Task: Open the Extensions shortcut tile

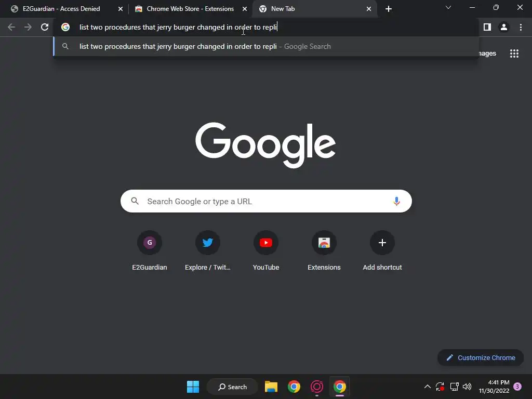Action: click(324, 250)
